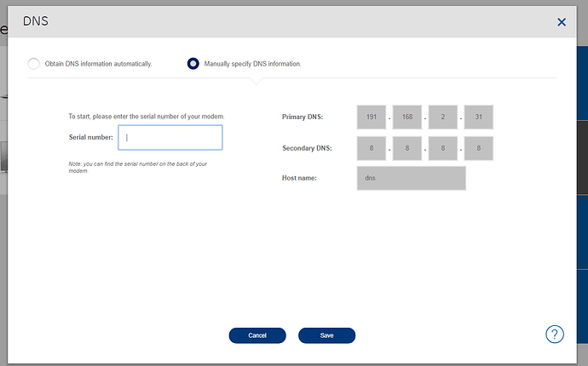This screenshot has width=588, height=366.
Task: Select the first Secondary DNS octet field
Action: 372,148
